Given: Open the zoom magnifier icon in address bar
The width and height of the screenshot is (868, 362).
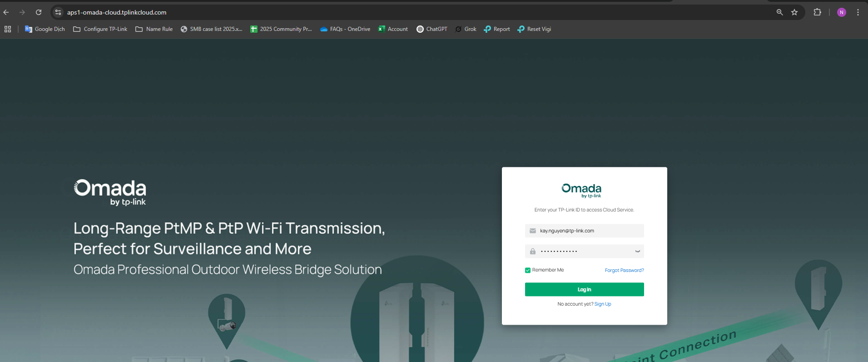Looking at the screenshot, I should point(779,12).
